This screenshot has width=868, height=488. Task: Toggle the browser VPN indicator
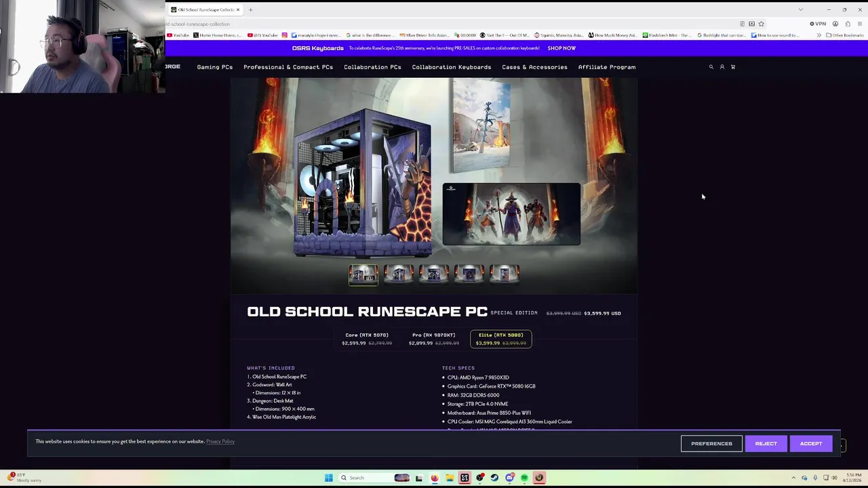[818, 24]
